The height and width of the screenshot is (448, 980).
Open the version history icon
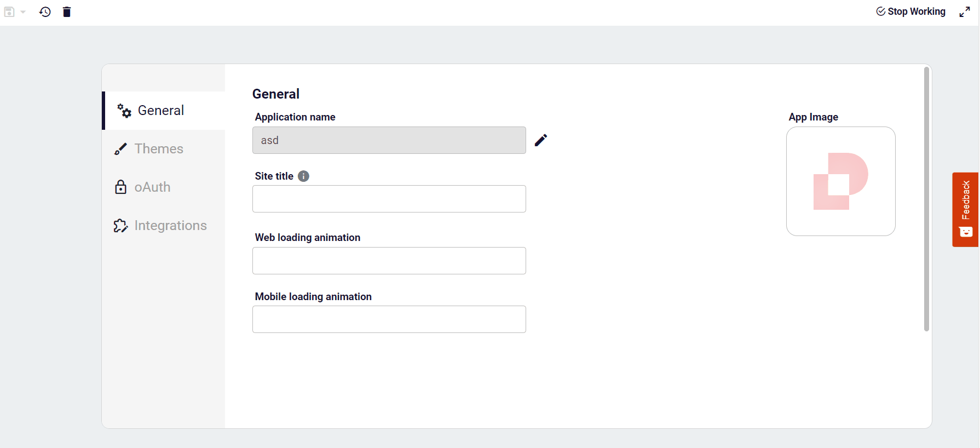coord(45,12)
